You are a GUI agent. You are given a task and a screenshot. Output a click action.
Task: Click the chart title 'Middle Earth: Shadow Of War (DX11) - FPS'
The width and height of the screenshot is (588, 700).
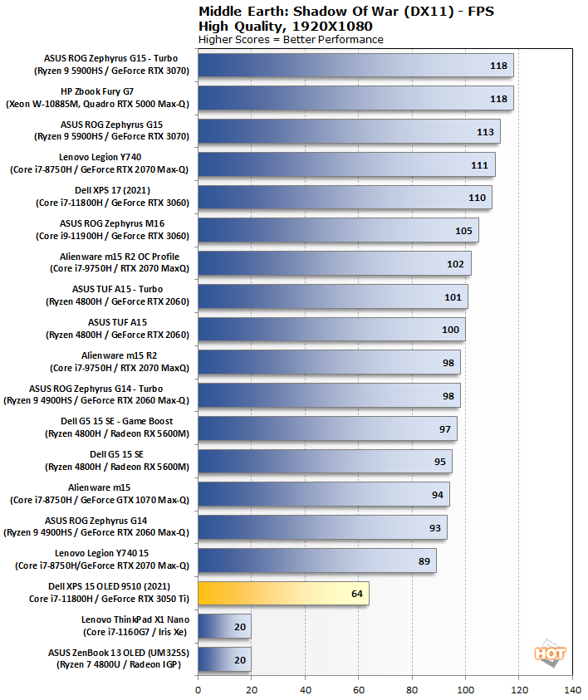pos(346,11)
